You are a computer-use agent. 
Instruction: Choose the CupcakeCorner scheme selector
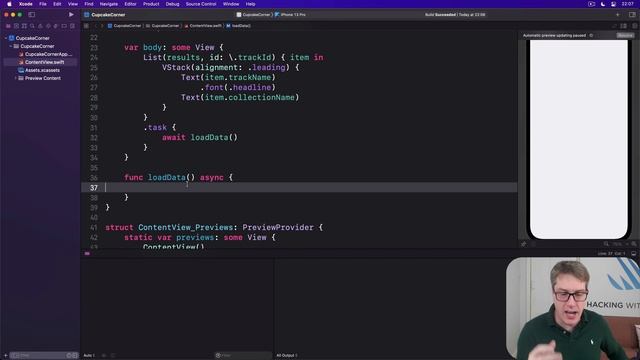click(x=253, y=15)
